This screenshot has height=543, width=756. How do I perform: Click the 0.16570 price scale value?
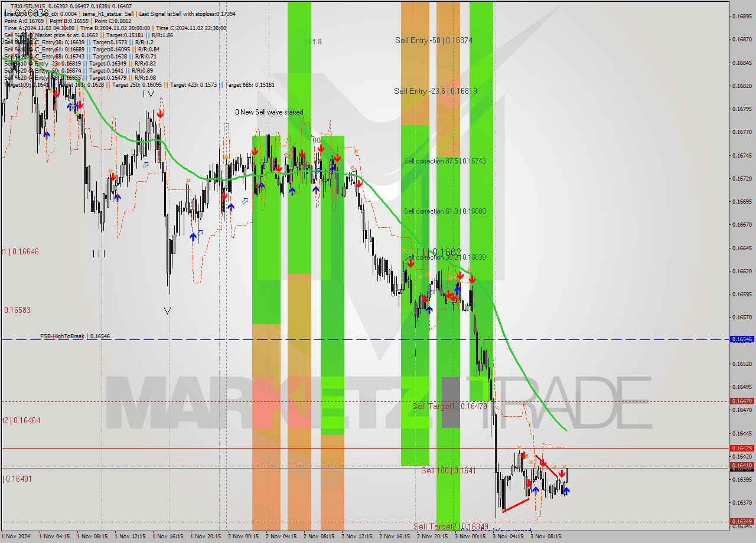point(742,317)
